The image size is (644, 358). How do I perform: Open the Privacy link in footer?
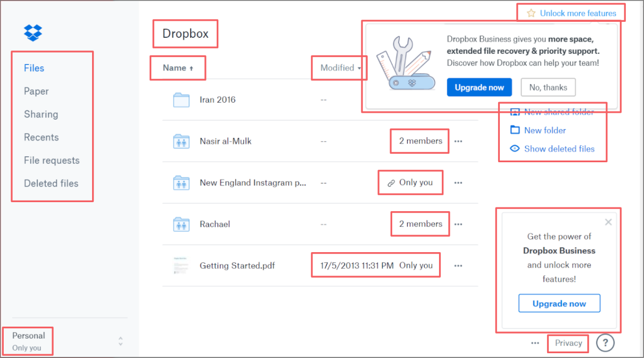568,343
